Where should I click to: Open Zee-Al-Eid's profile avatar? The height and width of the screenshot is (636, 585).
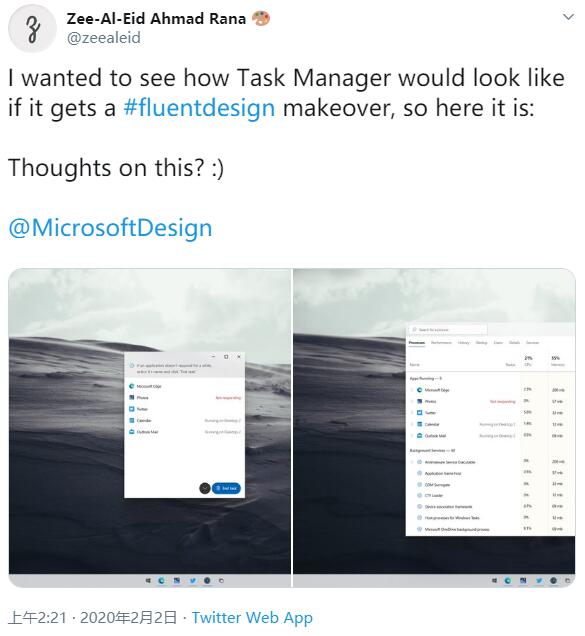32,28
